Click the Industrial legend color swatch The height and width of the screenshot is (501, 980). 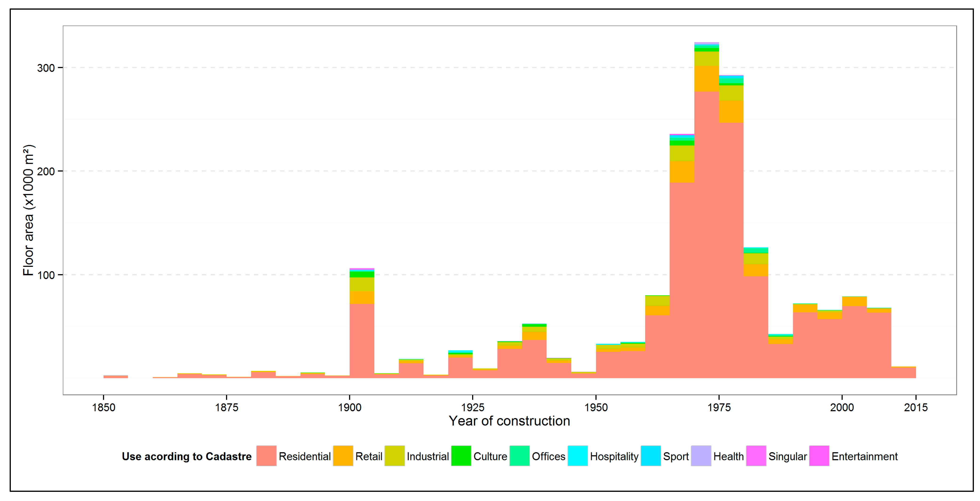point(395,456)
